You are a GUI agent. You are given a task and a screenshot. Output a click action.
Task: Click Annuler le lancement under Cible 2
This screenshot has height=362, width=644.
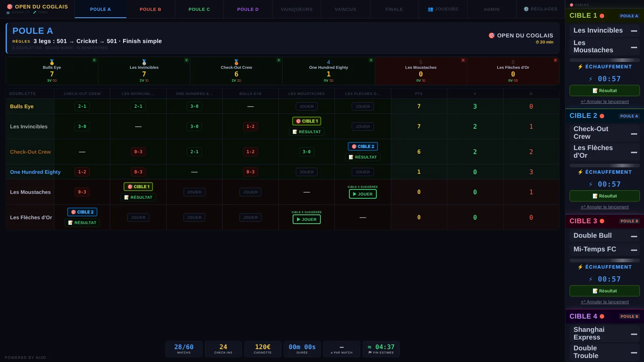[605, 207]
